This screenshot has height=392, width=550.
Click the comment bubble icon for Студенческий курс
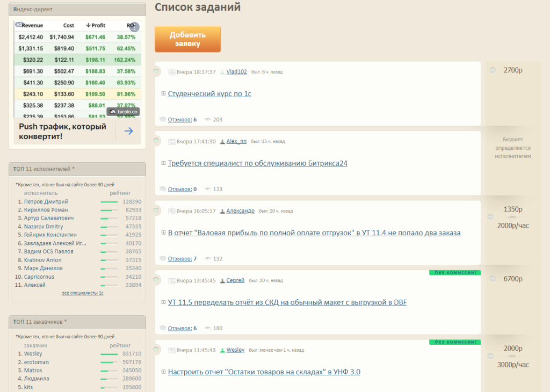pos(163,120)
